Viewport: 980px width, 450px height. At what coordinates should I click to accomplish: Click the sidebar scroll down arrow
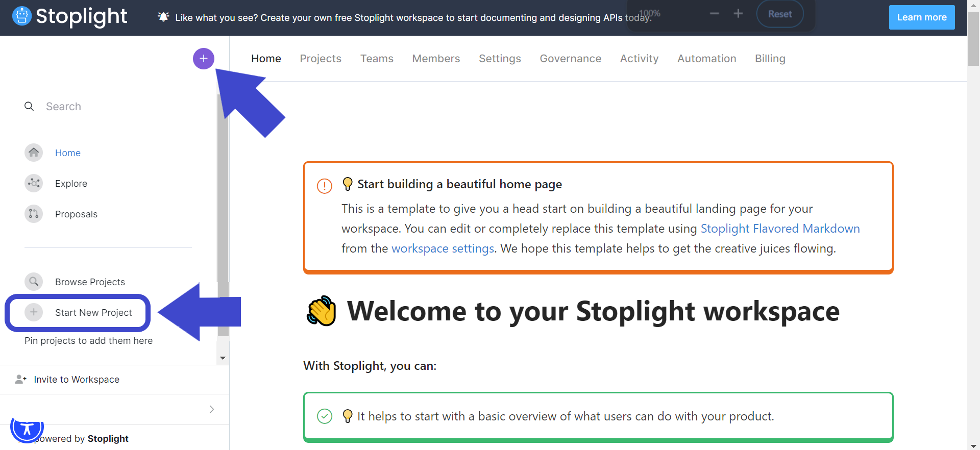[223, 358]
